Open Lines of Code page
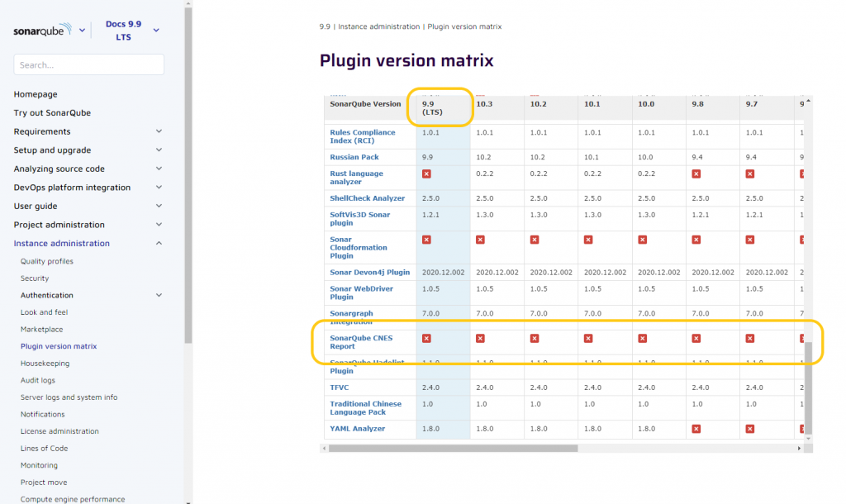Image resolution: width=846 pixels, height=504 pixels. (45, 448)
